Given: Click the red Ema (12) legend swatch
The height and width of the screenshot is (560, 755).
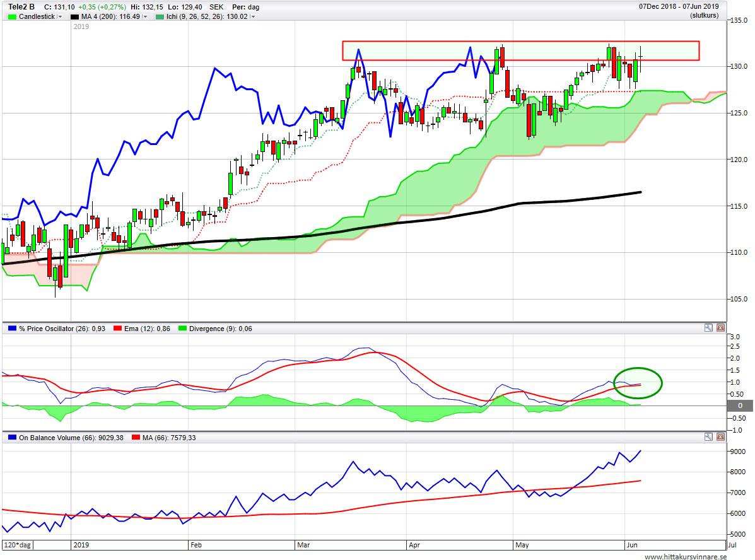Looking at the screenshot, I should click(x=117, y=329).
